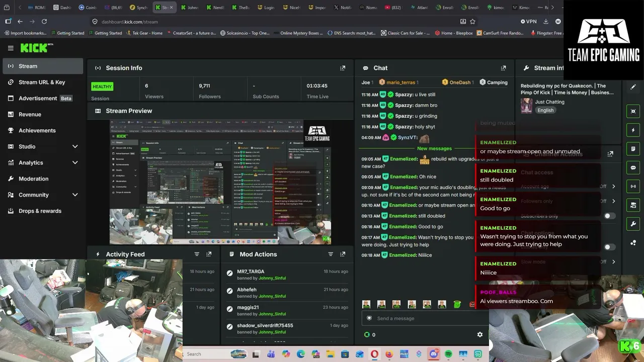Screen dimensions: 644x362
Task: Bookmark this page with the star icon
Action: coord(472,22)
